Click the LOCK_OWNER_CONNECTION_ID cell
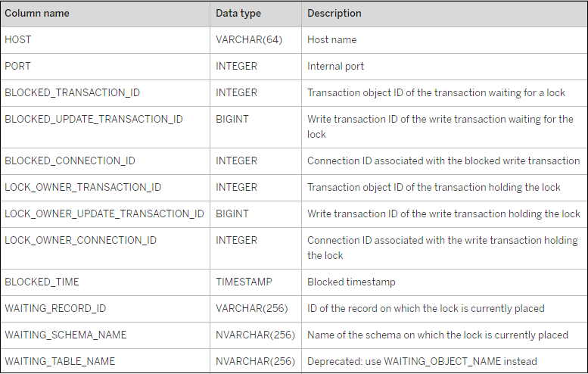The height and width of the screenshot is (374, 588). (x=81, y=240)
